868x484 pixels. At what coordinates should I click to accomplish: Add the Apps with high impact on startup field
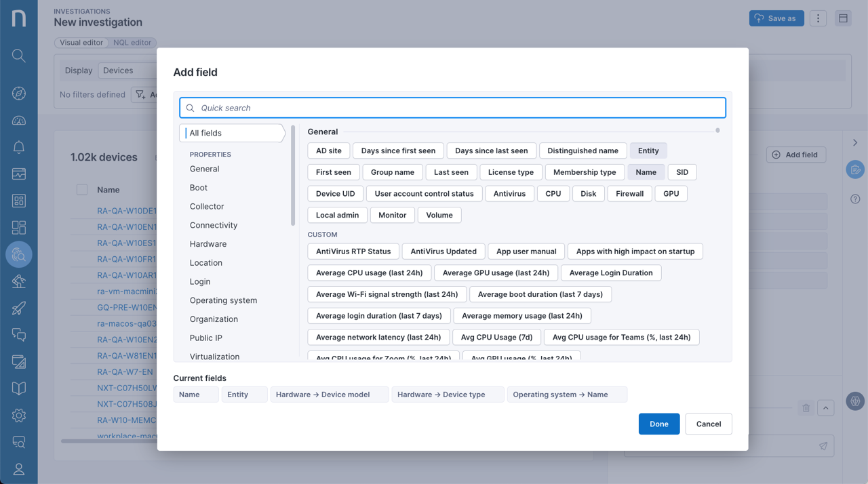(x=635, y=251)
